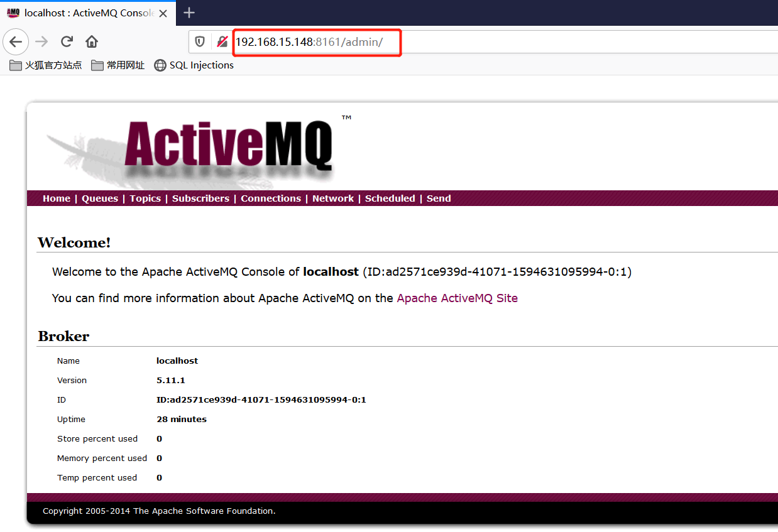Select the localhost : ActiveMQ Console tab
This screenshot has width=778, height=532.
tap(87, 13)
